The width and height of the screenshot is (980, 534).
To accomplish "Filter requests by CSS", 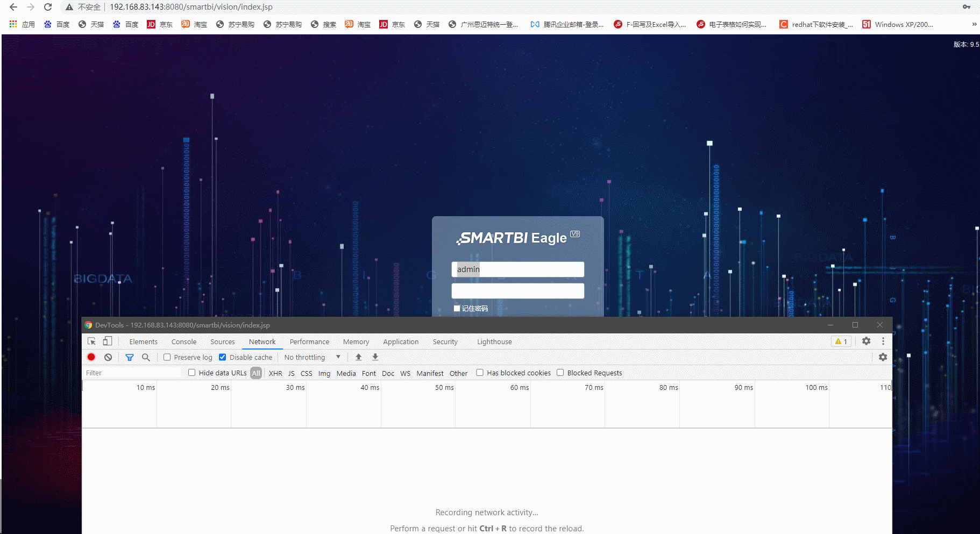I will pyautogui.click(x=307, y=373).
